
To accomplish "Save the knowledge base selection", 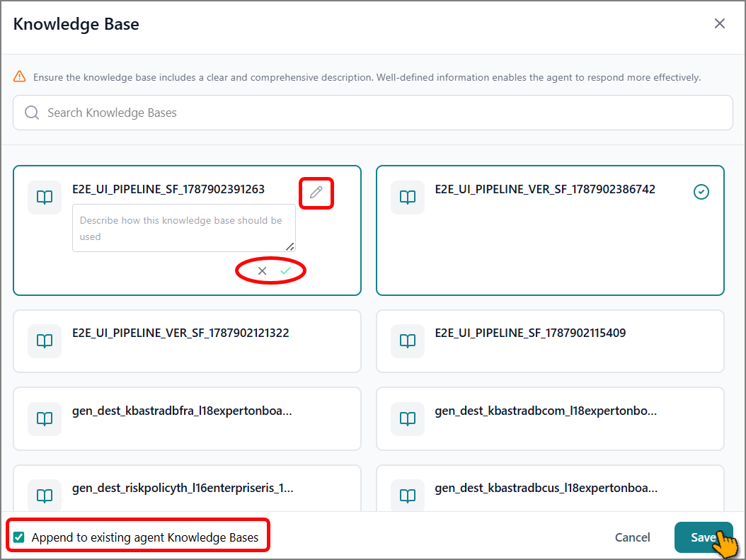I will pos(704,537).
